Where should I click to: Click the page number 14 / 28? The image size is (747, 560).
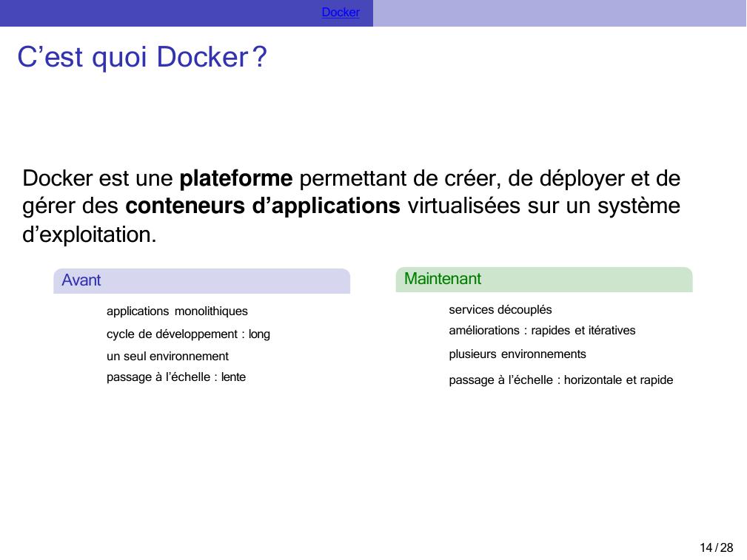716,547
